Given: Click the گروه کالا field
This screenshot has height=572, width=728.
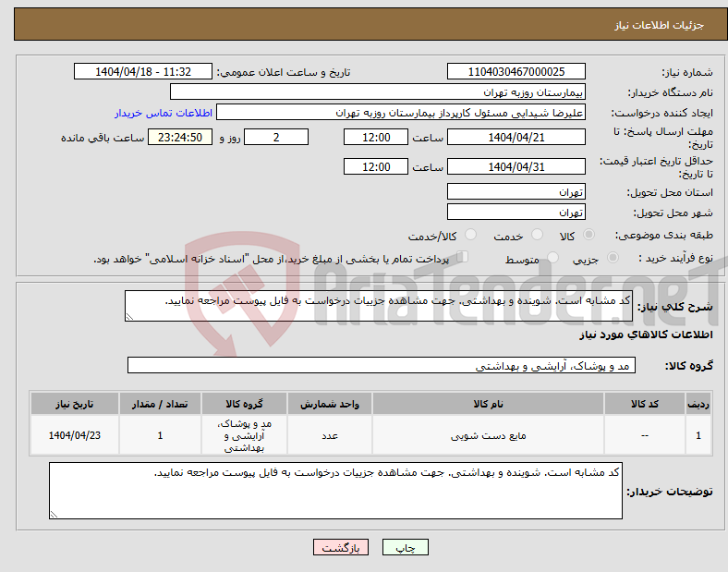Looking at the screenshot, I should click(x=382, y=365).
